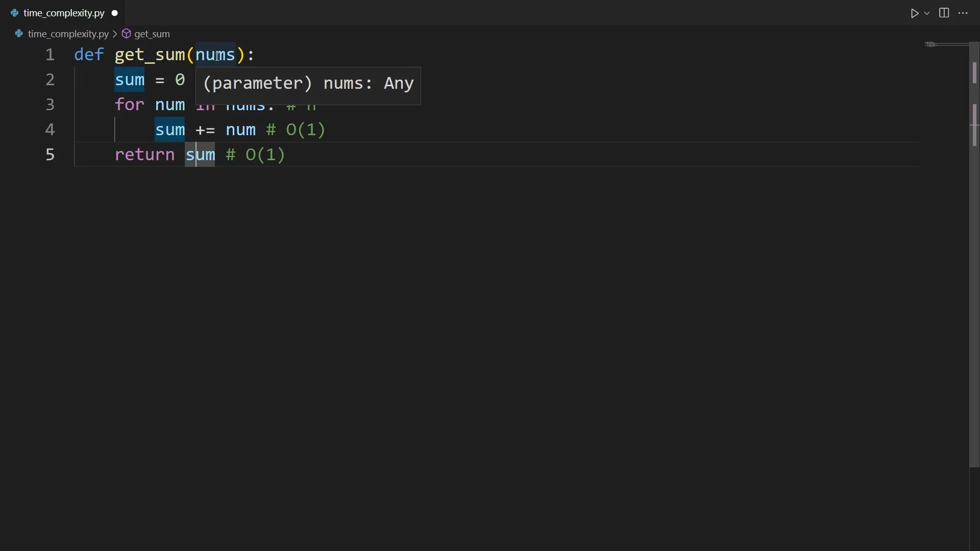Open get_sum symbol in the breadcrumb
The width and height of the screenshot is (980, 551).
[x=152, y=34]
